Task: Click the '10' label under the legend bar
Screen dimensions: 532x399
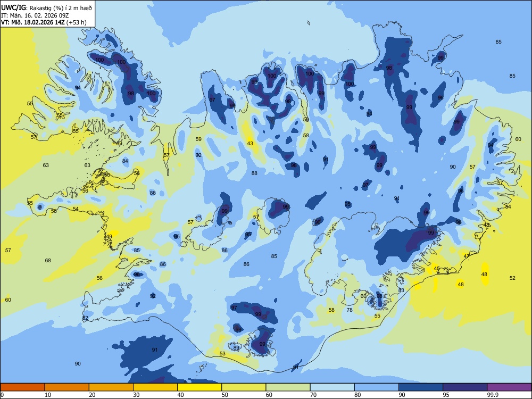Action: (48, 395)
